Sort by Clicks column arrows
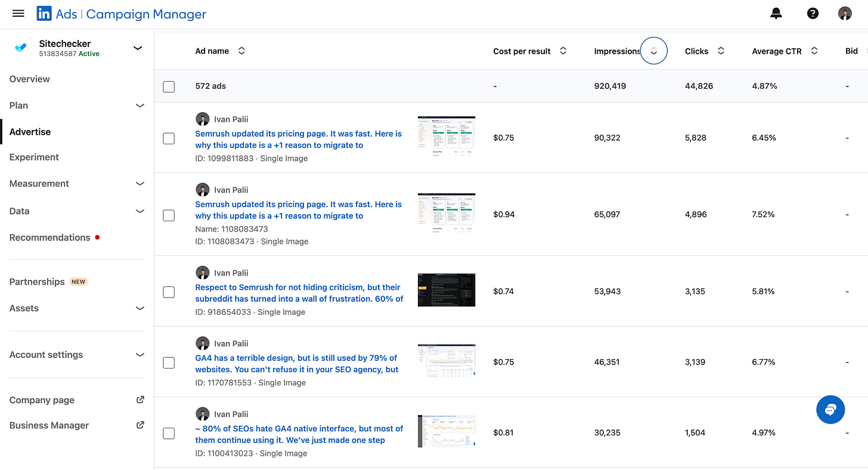This screenshot has width=868, height=470. (721, 51)
